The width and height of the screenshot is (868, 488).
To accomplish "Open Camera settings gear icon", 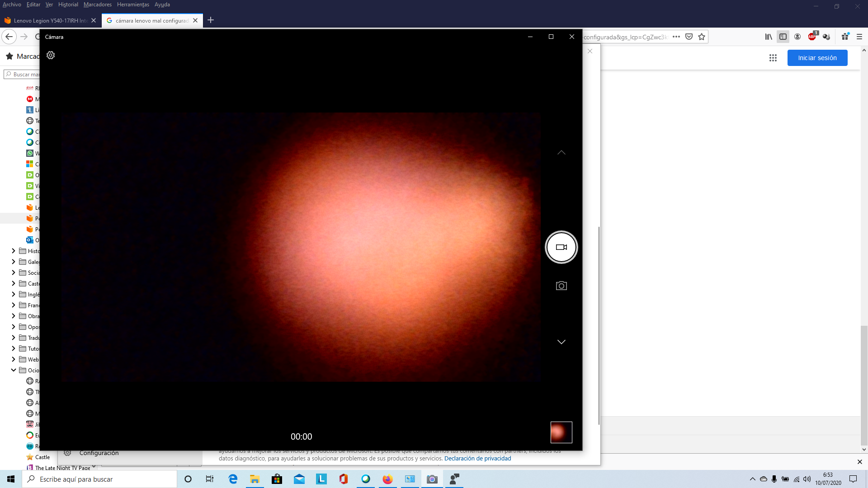I will tap(51, 55).
